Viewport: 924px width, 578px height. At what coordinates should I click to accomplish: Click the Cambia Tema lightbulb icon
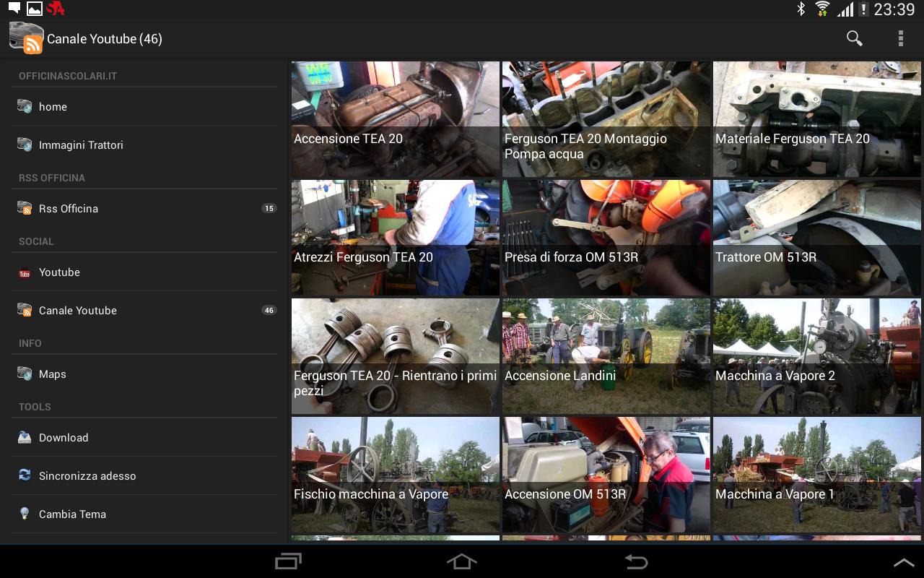(25, 514)
